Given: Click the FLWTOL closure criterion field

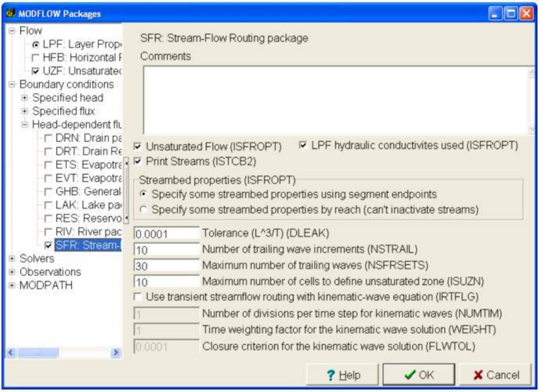Looking at the screenshot, I should pyautogui.click(x=166, y=346).
